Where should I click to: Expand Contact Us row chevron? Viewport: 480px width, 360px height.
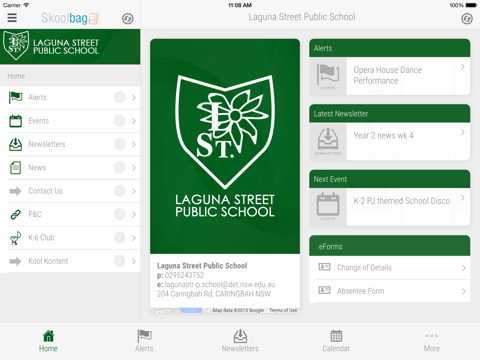pos(134,191)
